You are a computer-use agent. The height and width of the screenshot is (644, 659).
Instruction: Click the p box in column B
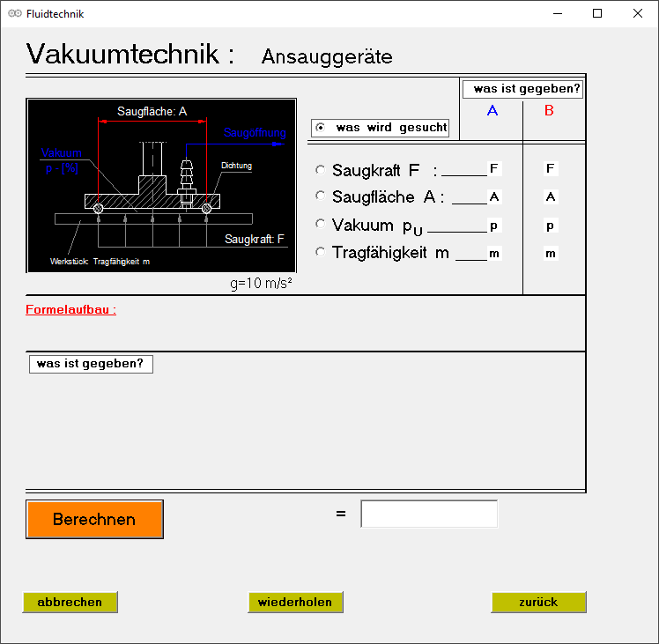pos(551,226)
